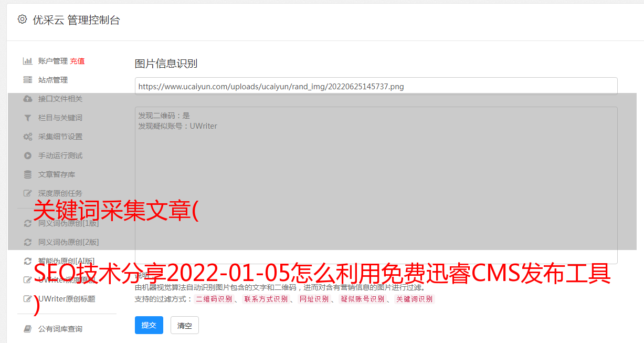
Task: Open 同义词伪原创[2版] menu item
Action: click(x=62, y=242)
